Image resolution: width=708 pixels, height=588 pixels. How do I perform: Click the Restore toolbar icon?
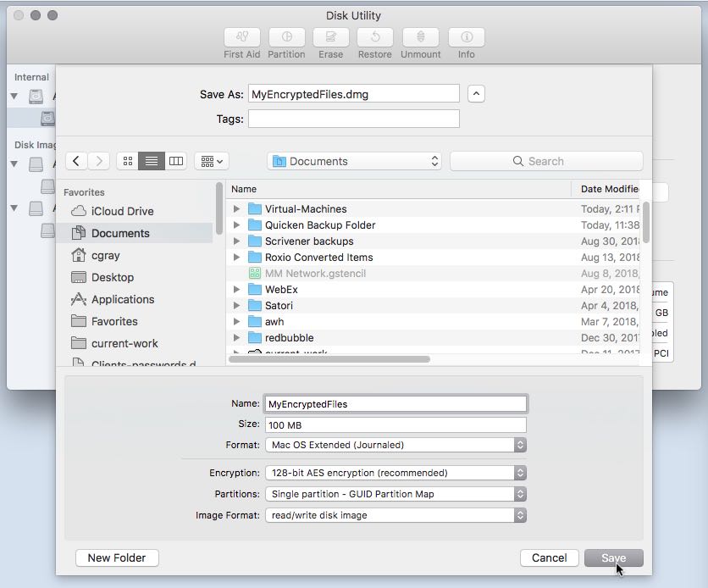pos(375,37)
